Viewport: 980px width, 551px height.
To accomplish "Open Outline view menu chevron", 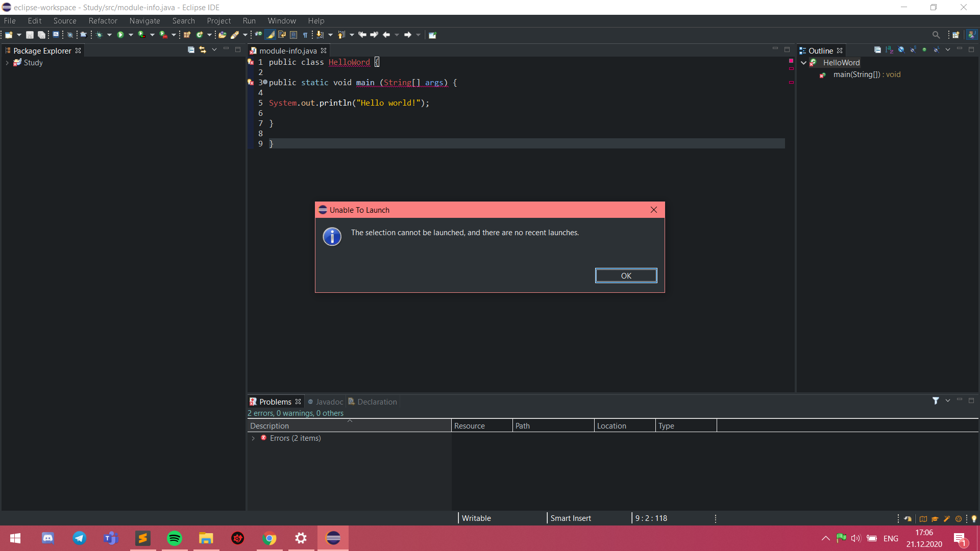I will (948, 50).
